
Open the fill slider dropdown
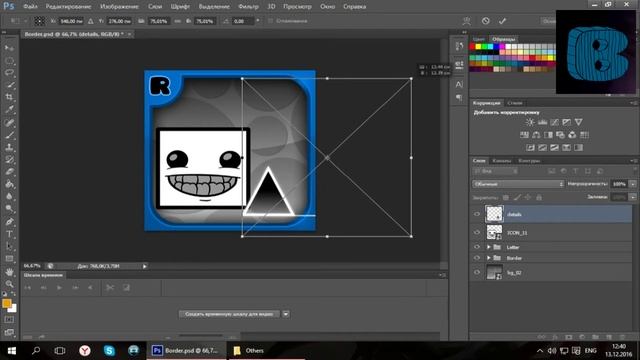tap(633, 198)
